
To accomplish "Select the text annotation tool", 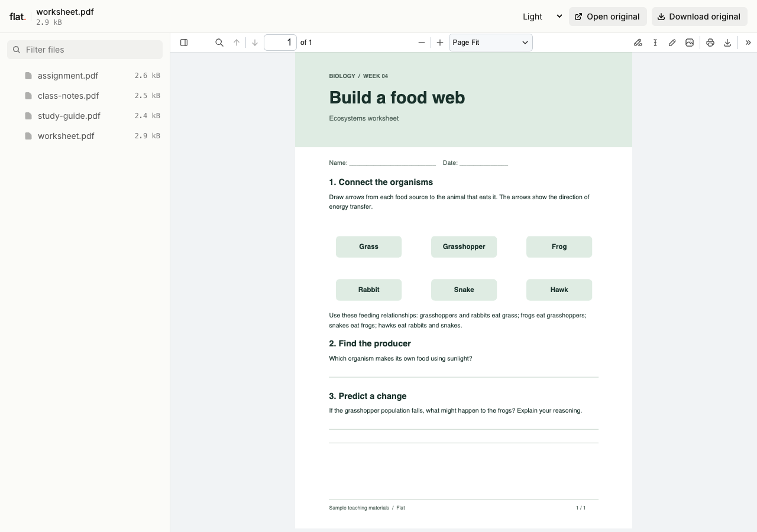I will tap(655, 43).
